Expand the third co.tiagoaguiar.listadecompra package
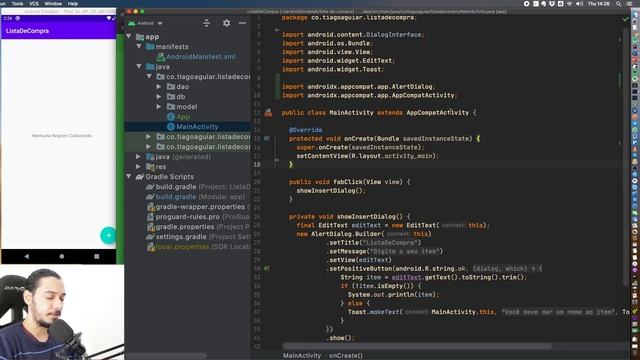640x360 pixels. click(149, 147)
